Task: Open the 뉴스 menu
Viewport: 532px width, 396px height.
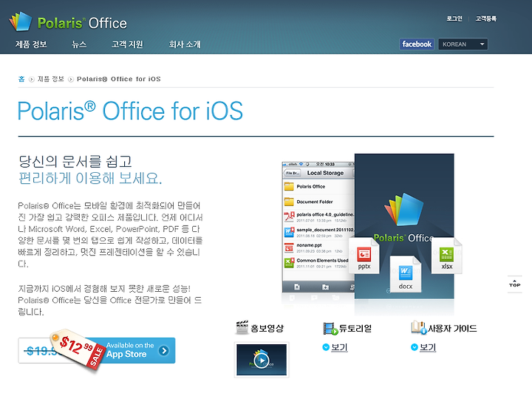Action: [79, 44]
